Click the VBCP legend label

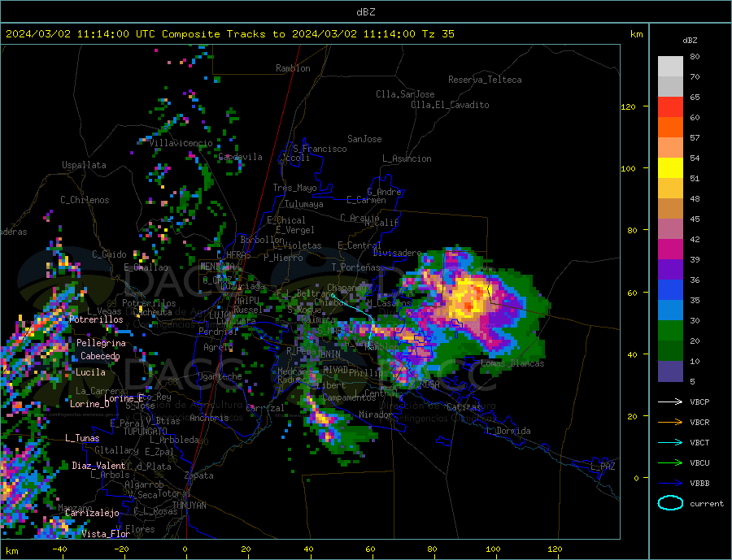(x=699, y=402)
